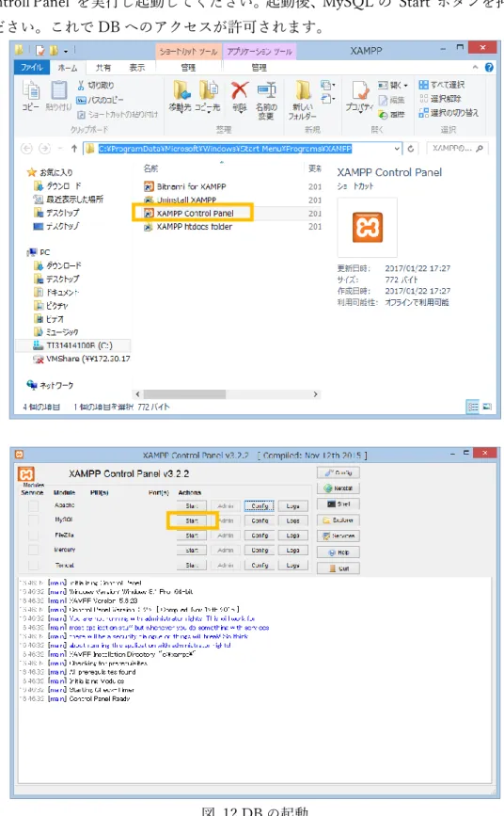The image size is (504, 816).
Task: Start the Apache module
Action: tap(192, 505)
